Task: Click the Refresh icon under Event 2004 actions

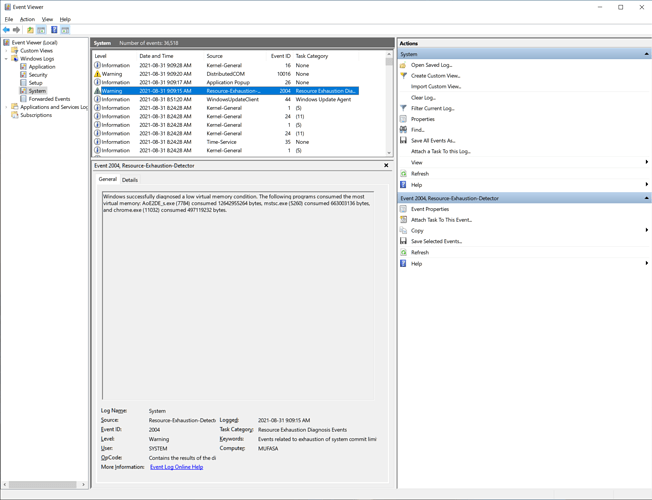Action: pos(403,252)
